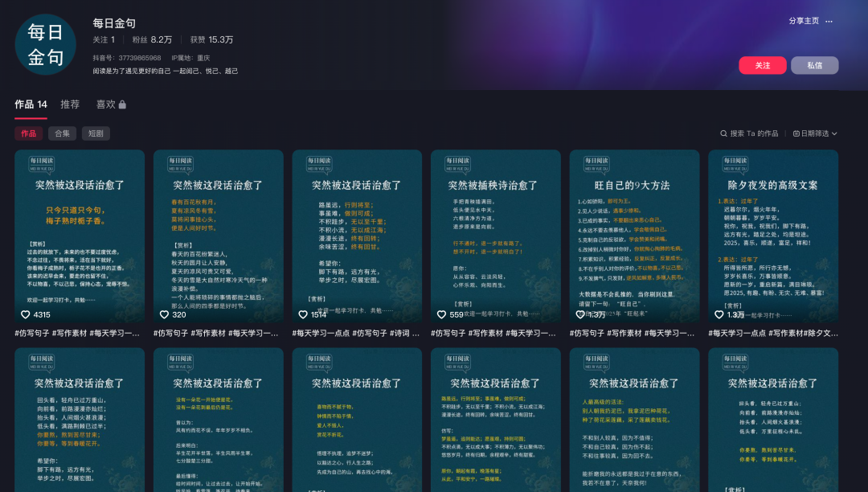
Task: Click the #仿写句子 hashtag under the first video
Action: (x=33, y=333)
